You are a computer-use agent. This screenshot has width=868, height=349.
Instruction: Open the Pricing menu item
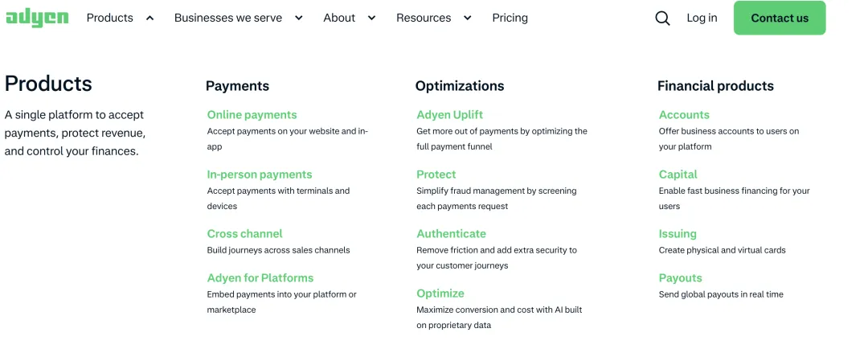point(510,18)
